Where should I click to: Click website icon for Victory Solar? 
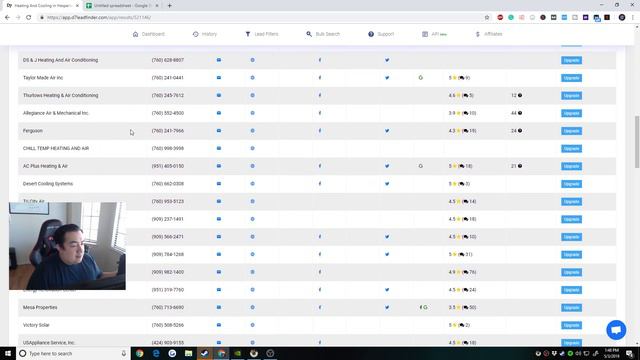(x=252, y=325)
